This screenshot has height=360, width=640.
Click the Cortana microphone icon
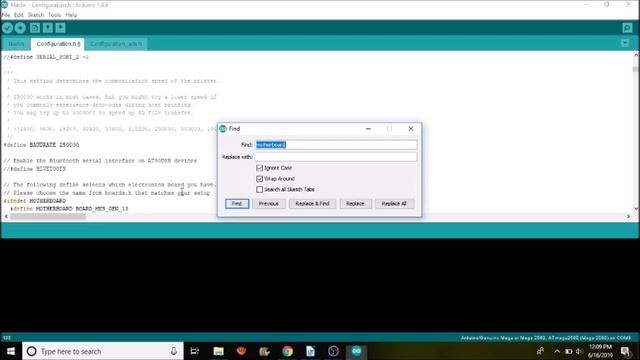click(x=174, y=351)
